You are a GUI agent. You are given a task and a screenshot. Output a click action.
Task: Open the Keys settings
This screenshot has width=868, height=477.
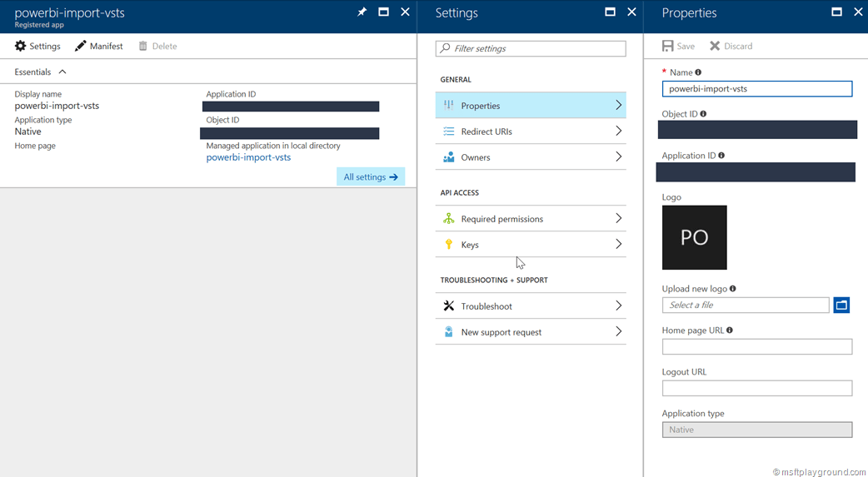(531, 245)
